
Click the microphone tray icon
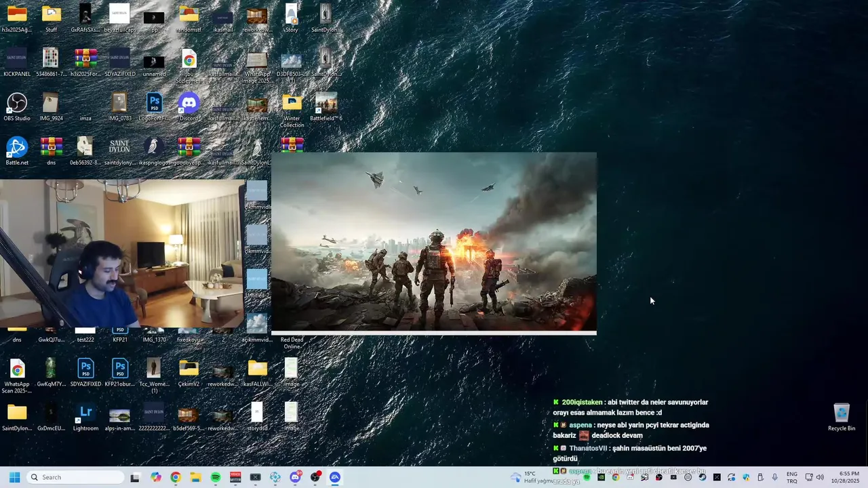point(775,477)
